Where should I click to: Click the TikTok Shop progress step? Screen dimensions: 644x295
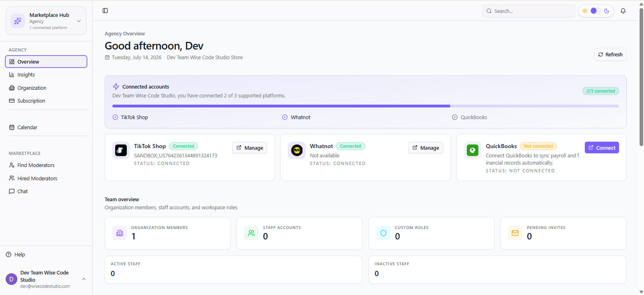(130, 118)
